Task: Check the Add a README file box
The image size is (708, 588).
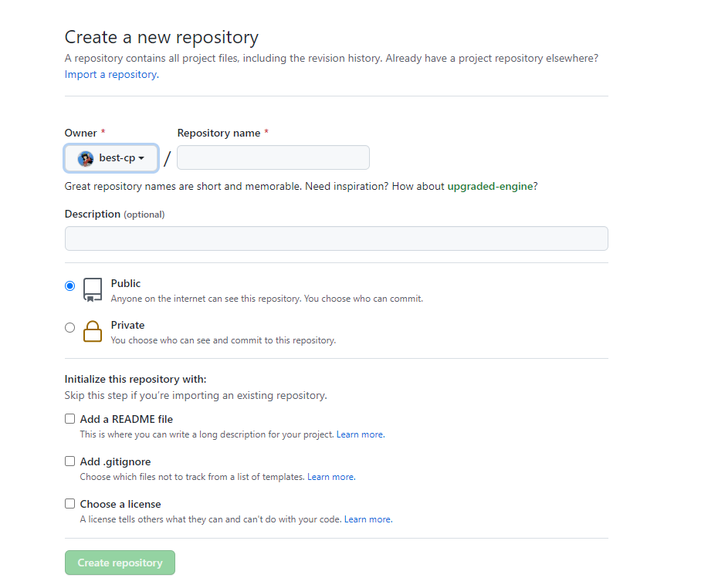Action: (69, 419)
